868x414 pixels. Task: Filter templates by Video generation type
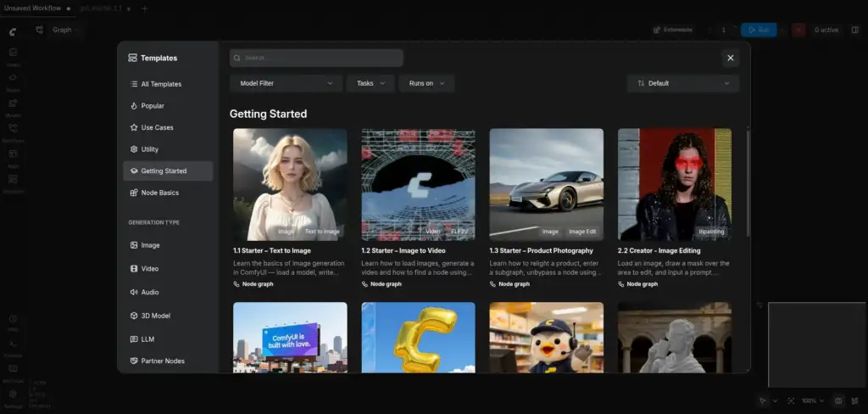168,269
